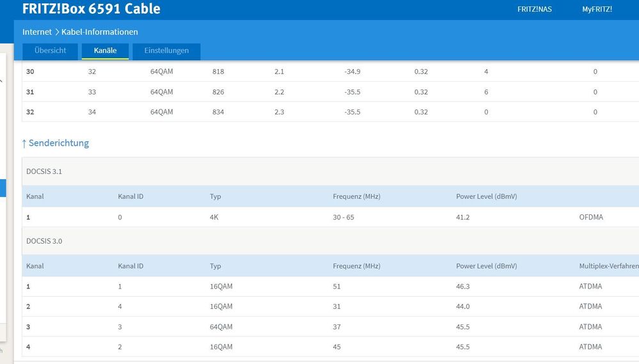This screenshot has width=639, height=364.
Task: Switch to the Übersicht tab
Action: (x=51, y=51)
